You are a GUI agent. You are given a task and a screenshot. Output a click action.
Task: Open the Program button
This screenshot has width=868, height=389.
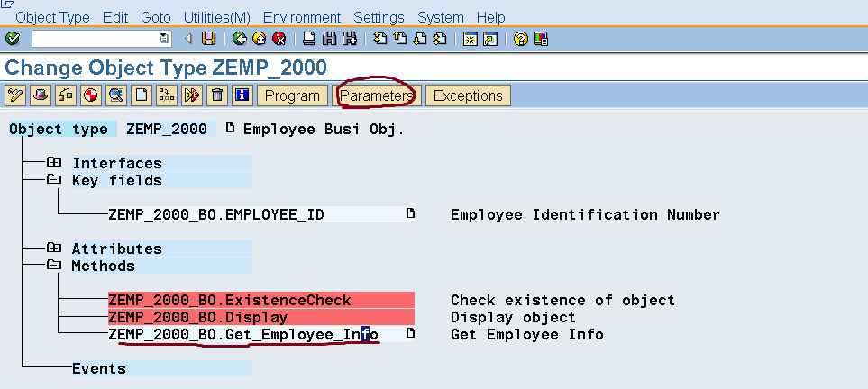coord(292,95)
